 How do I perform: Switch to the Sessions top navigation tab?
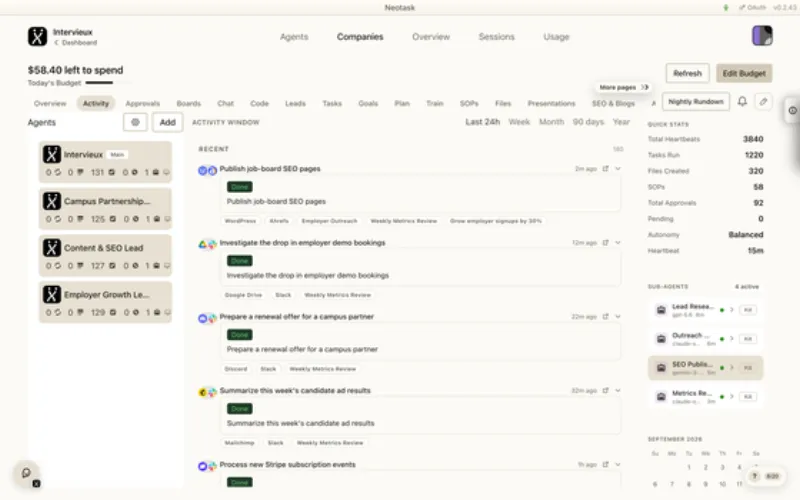click(x=496, y=37)
